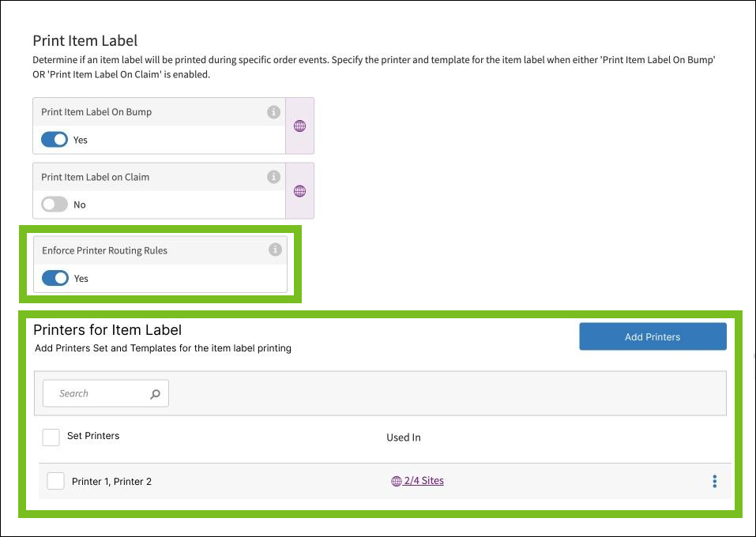The height and width of the screenshot is (537, 756).
Task: Open info icon for Print Item Label on Claim
Action: click(x=274, y=177)
